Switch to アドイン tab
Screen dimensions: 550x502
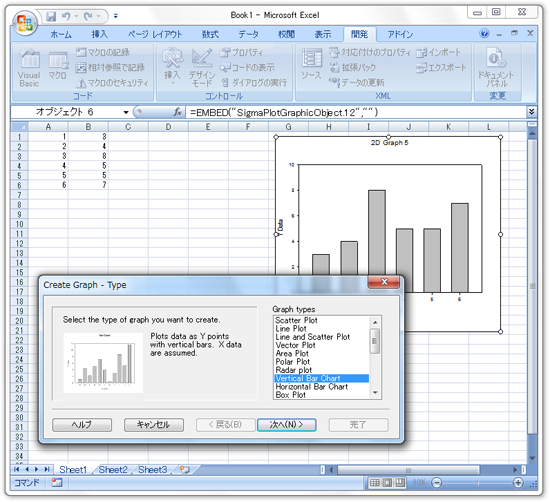(401, 34)
